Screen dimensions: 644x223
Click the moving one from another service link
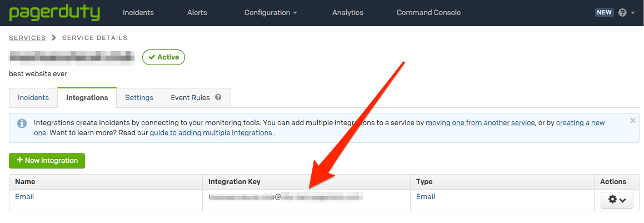[480, 123]
